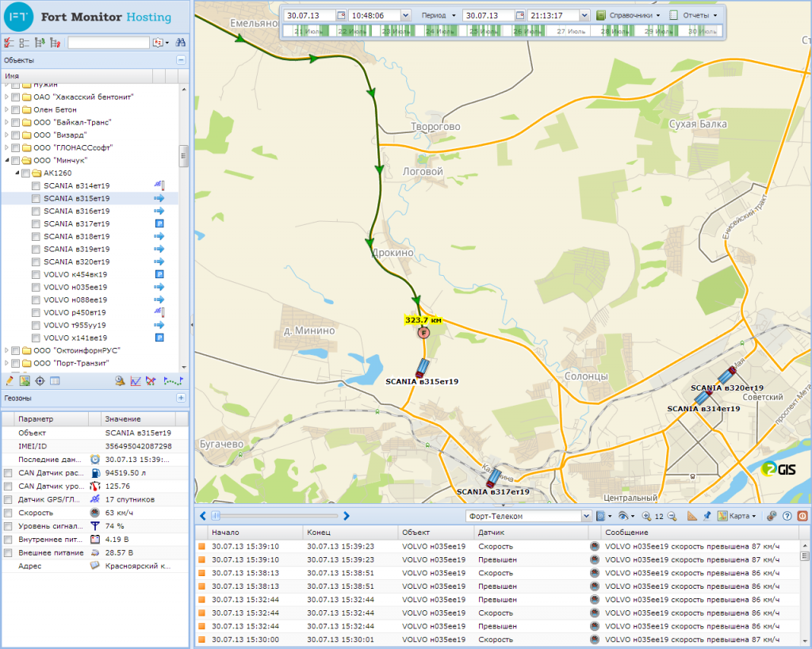Open the Отчеты menu
Image resolution: width=812 pixels, height=649 pixels.
[x=693, y=16]
